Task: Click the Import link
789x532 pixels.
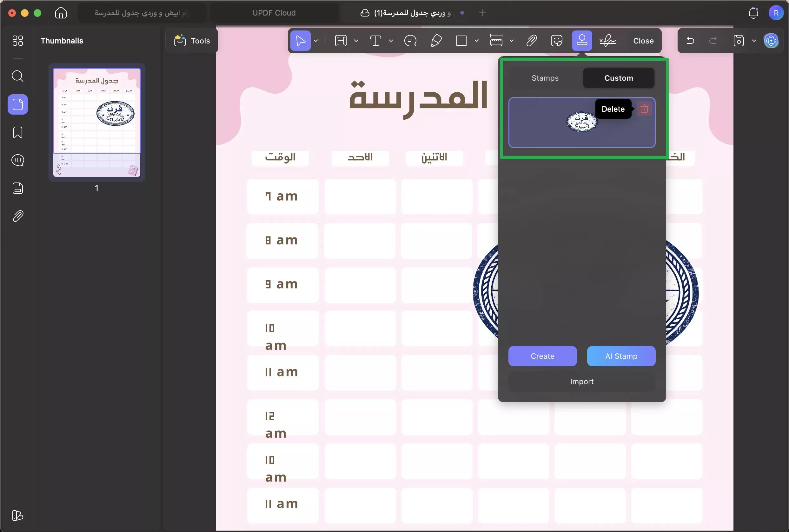Action: 581,381
